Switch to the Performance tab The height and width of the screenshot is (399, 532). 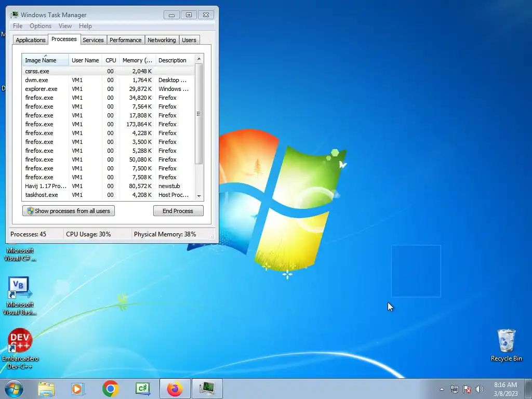tap(126, 39)
